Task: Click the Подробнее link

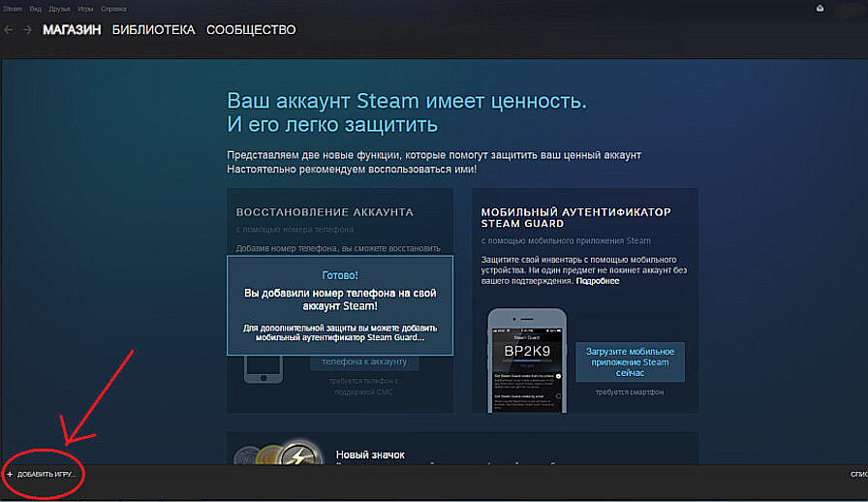Action: pyautogui.click(x=598, y=281)
